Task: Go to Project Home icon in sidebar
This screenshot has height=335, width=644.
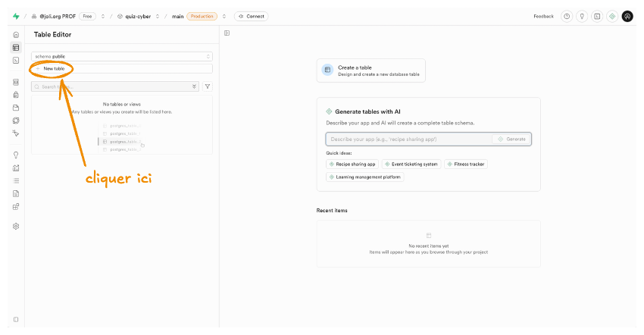Action: tap(16, 36)
